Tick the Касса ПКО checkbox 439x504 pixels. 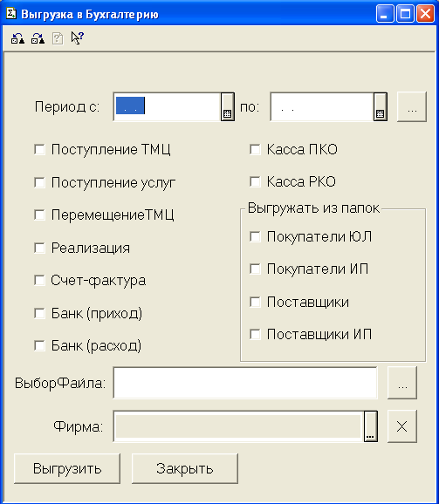coord(255,149)
